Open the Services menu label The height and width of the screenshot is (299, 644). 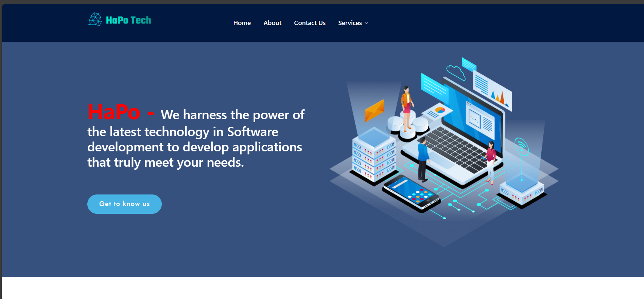350,23
